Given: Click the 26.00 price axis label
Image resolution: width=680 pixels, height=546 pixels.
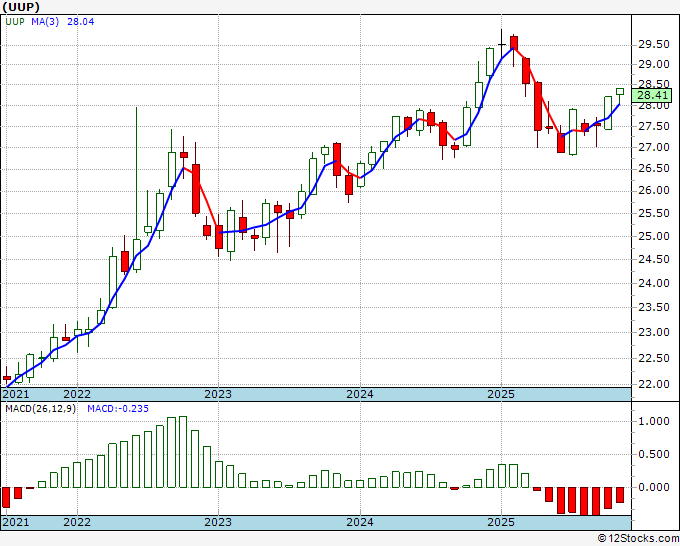Looking at the screenshot, I should pos(654,190).
